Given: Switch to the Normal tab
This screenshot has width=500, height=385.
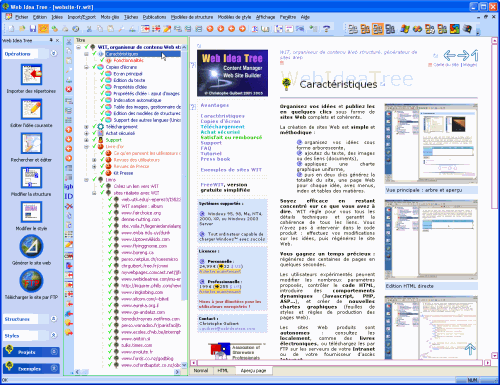Looking at the screenshot, I should pos(201,370).
